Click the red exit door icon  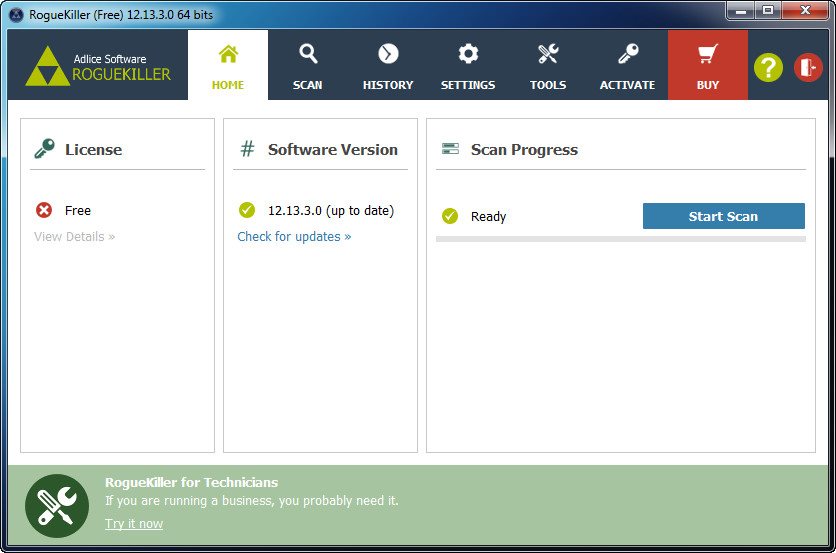[x=808, y=68]
